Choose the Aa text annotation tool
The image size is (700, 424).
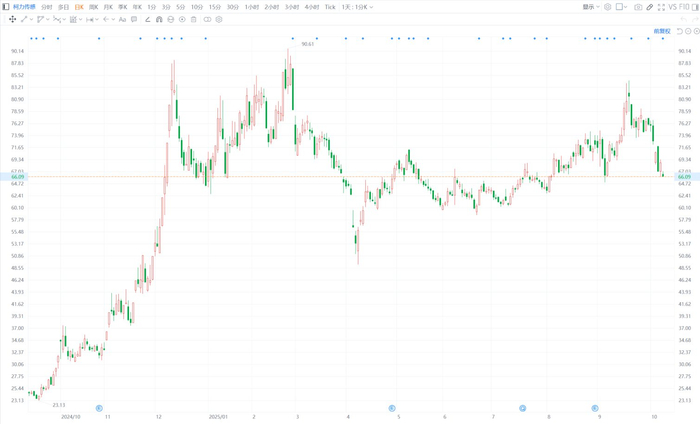click(x=122, y=19)
